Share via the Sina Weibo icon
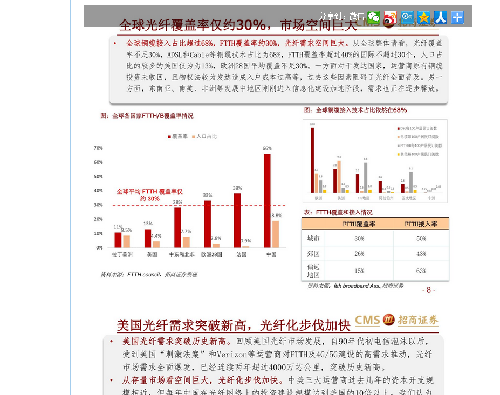The height and width of the screenshot is (395, 500). coord(390,17)
